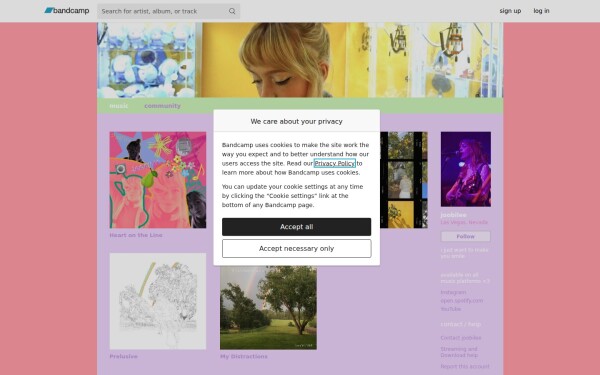Choose Accept necessary only
Screen dimensions: 600x375
click(297, 249)
